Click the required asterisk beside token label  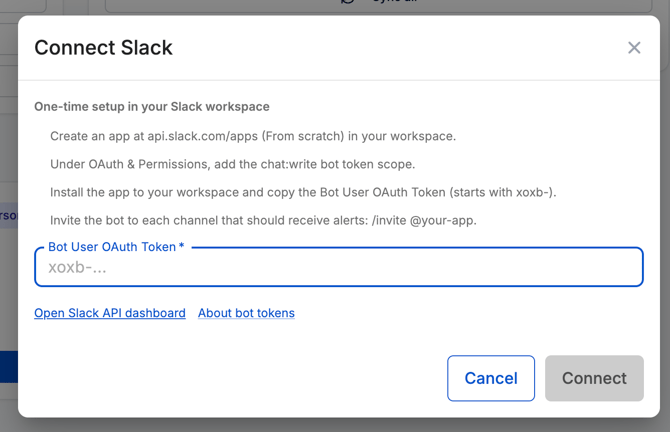[182, 246]
